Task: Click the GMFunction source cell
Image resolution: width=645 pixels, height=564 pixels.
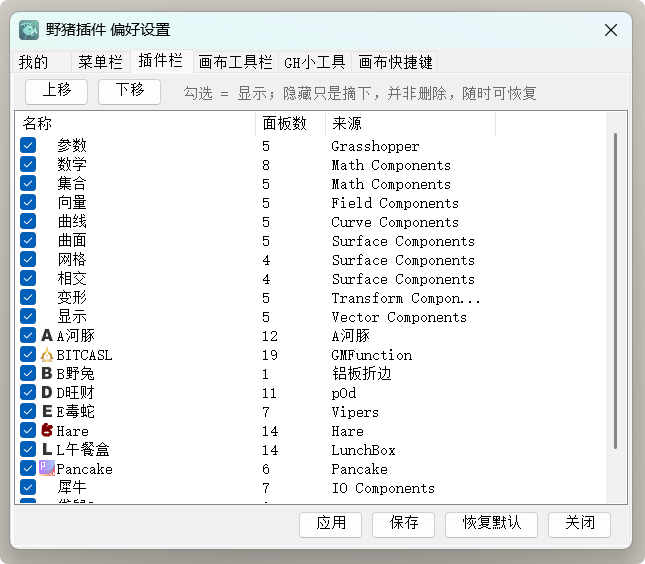Action: tap(372, 355)
